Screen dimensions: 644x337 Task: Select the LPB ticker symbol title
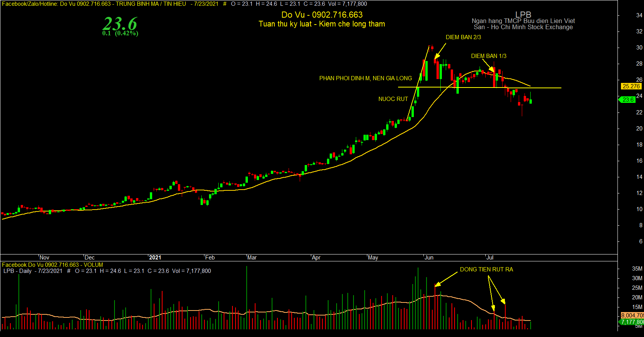(x=523, y=15)
